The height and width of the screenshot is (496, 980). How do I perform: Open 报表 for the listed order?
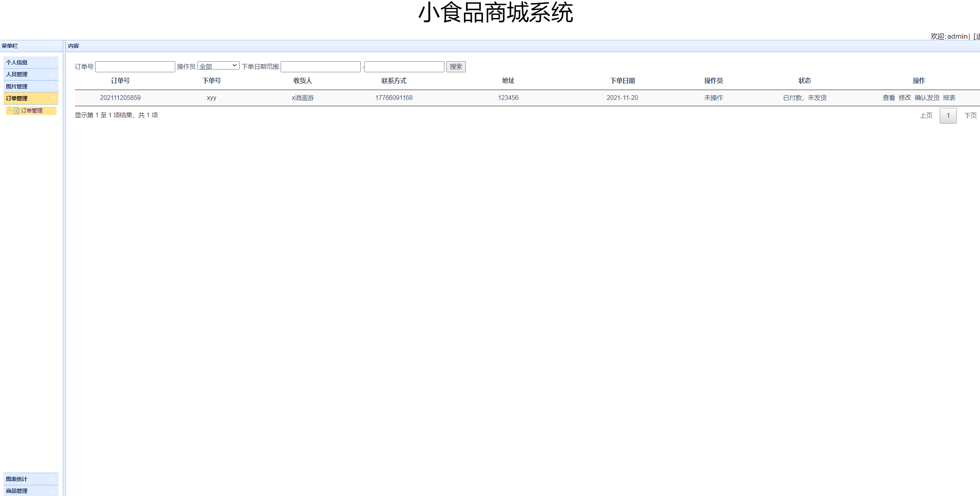point(949,98)
